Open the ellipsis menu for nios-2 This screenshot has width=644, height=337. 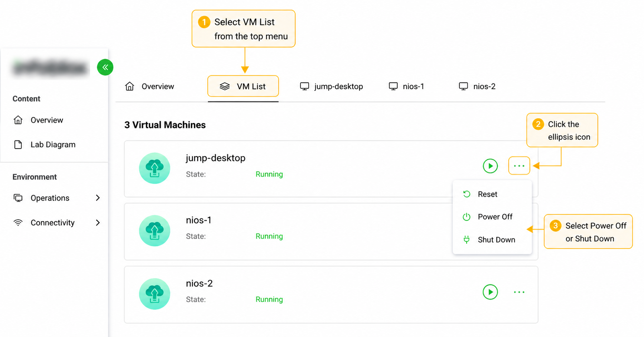(x=519, y=292)
